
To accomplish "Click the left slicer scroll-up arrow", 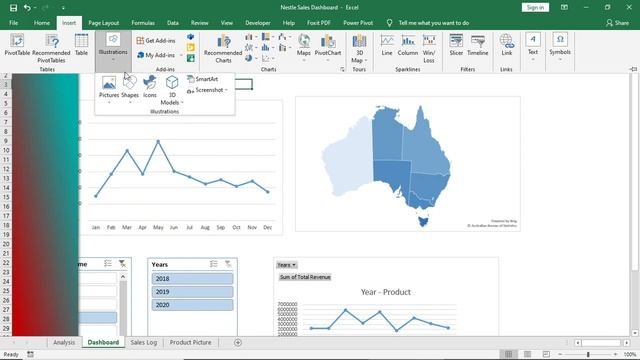I will pyautogui.click(x=123, y=277).
